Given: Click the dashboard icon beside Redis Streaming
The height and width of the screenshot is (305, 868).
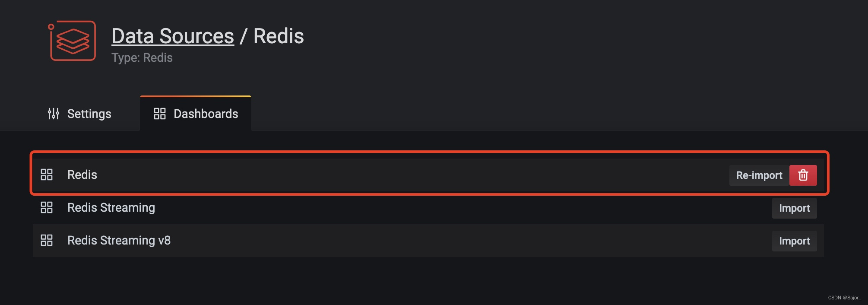Looking at the screenshot, I should pos(47,208).
